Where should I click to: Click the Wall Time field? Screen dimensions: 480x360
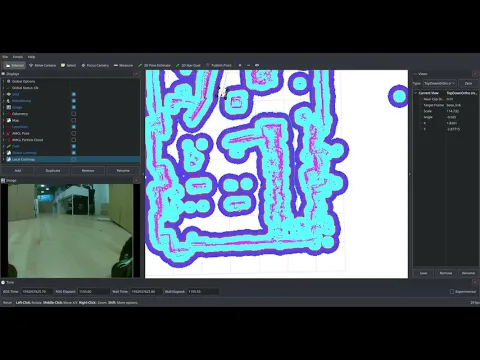pos(146,292)
